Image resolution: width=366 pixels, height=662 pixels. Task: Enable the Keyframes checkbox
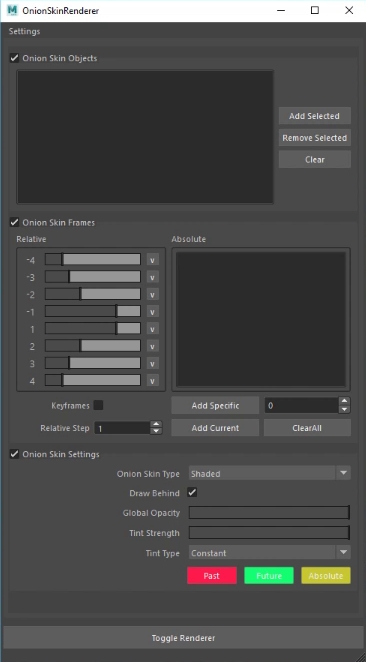coord(98,405)
